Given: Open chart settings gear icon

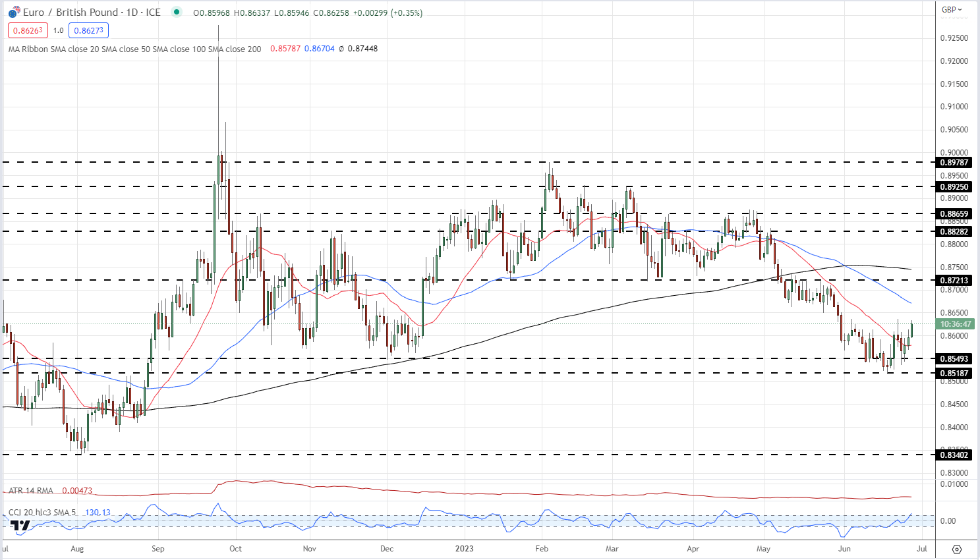Looking at the screenshot, I should [957, 549].
